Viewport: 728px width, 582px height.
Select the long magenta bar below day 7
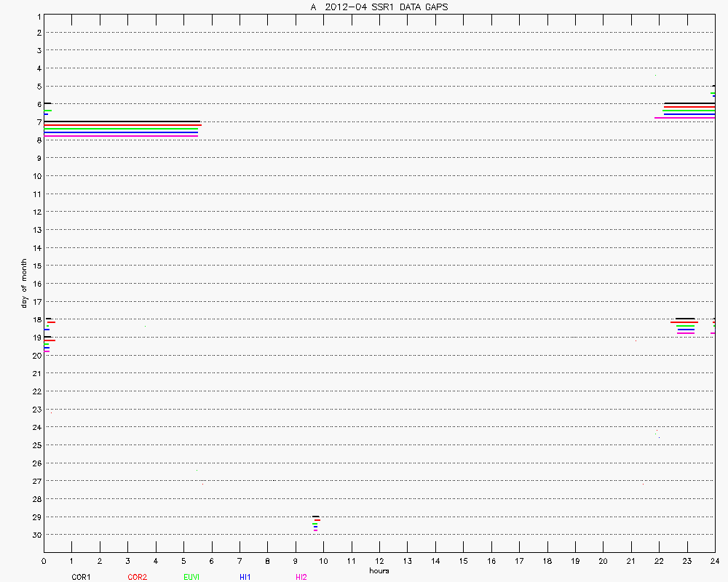click(121, 135)
